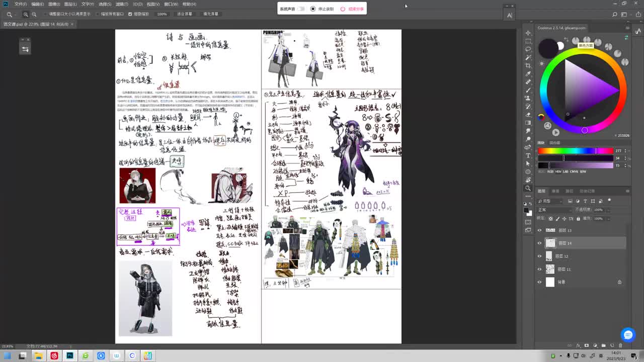The width and height of the screenshot is (644, 362).
Task: Create a new adjustment layer
Action: coord(595,346)
